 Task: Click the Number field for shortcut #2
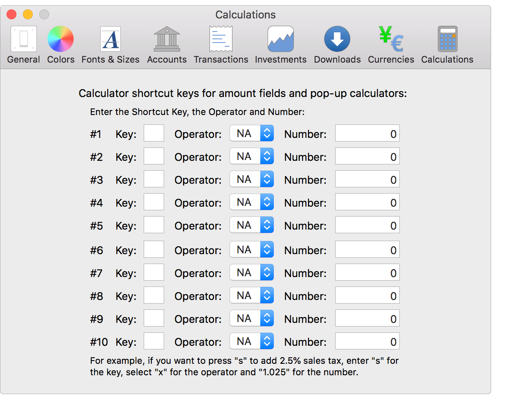point(367,156)
